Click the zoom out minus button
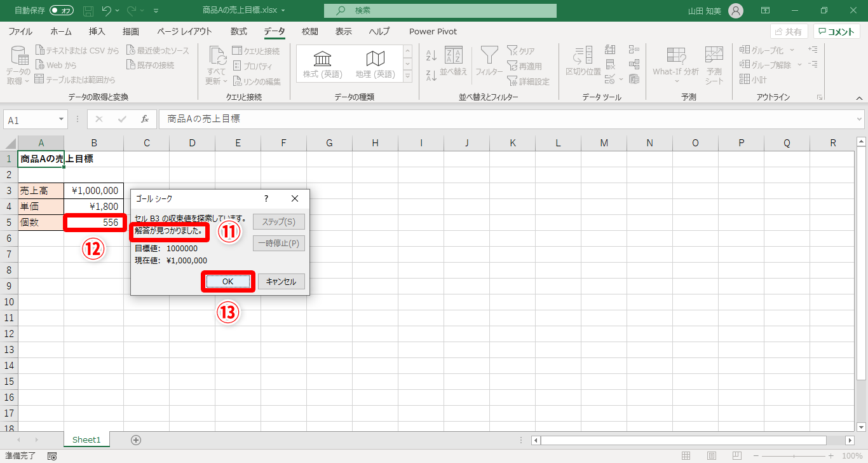This screenshot has width=868, height=463. (x=756, y=456)
